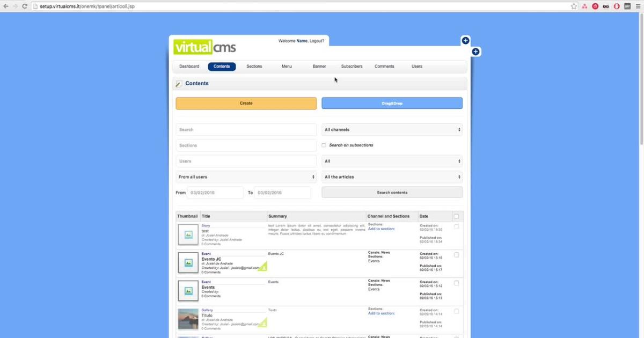Enable Search on subsections checkbox
Screen dimensions: 644x338
coord(324,145)
